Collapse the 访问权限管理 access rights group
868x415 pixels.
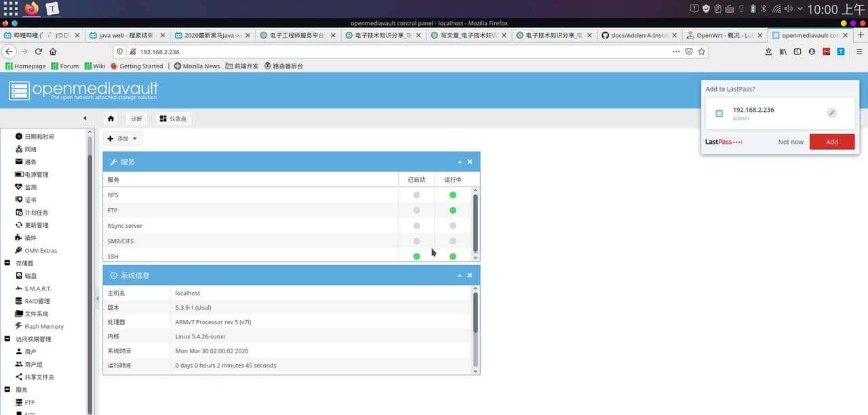pyautogui.click(x=7, y=339)
